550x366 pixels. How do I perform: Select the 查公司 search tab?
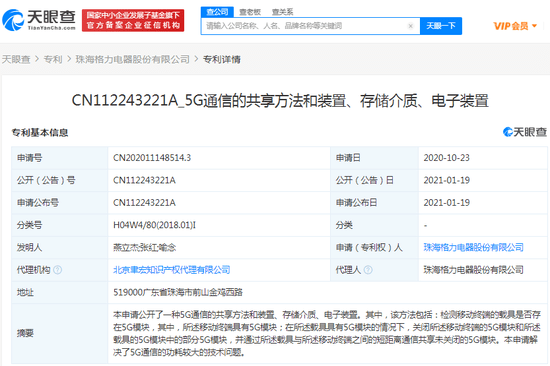[x=217, y=12]
